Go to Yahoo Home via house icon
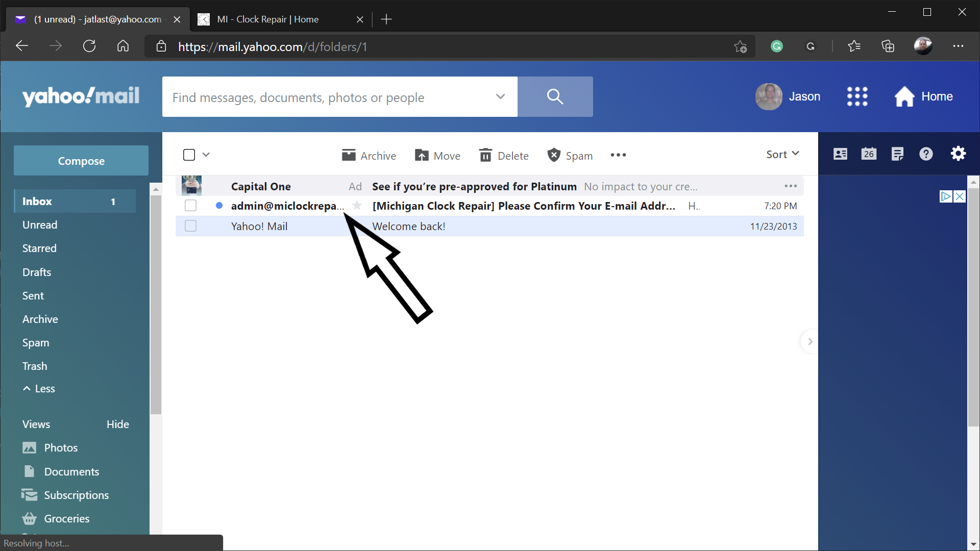980x551 pixels. tap(923, 96)
